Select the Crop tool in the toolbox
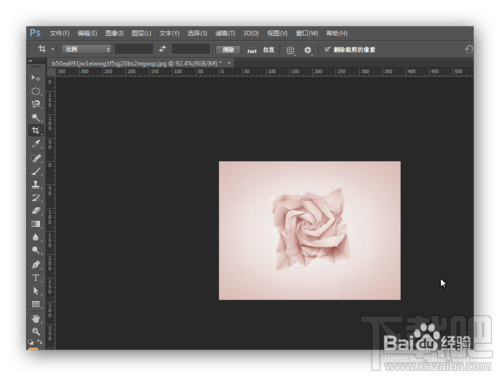 (36, 131)
